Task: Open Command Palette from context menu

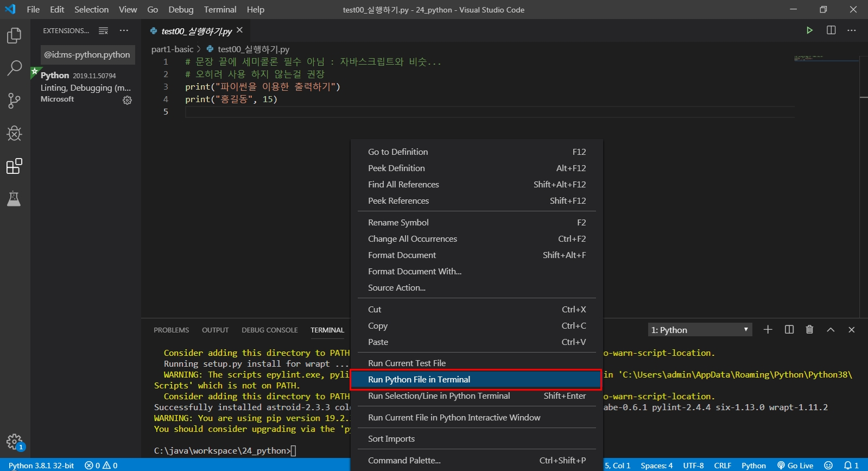Action: coord(477,461)
